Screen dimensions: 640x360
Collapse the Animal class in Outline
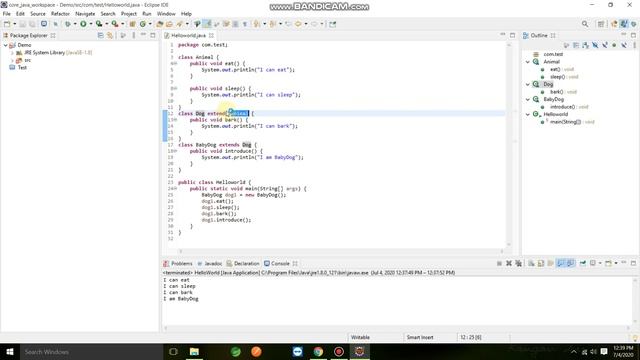click(x=528, y=62)
